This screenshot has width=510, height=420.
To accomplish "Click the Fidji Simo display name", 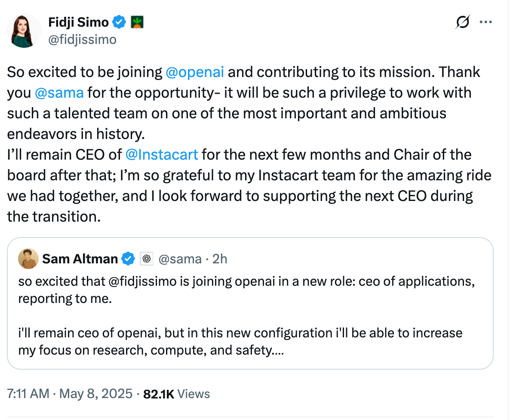I will tap(78, 22).
